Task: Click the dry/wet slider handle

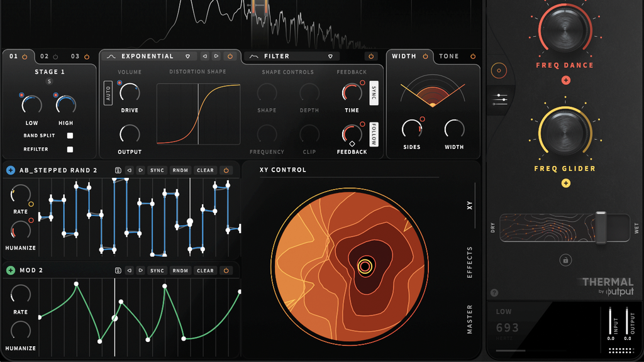Action: coord(601,228)
